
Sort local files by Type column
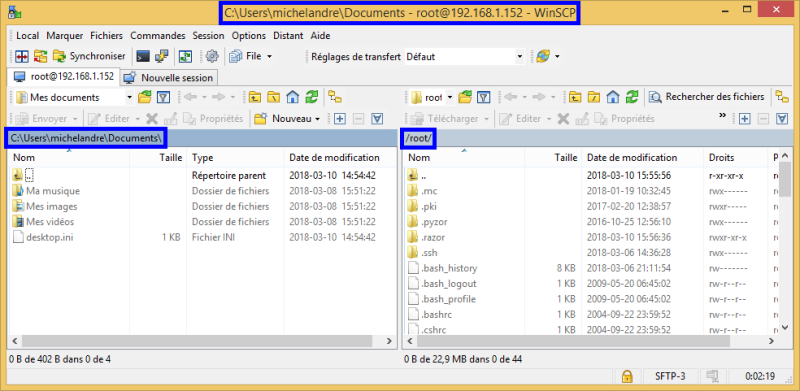coord(236,158)
